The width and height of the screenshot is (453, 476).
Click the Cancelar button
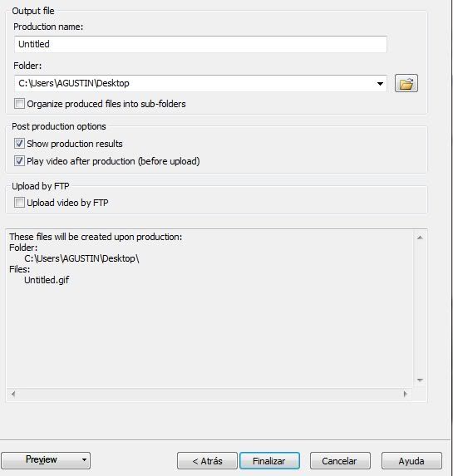tap(340, 461)
